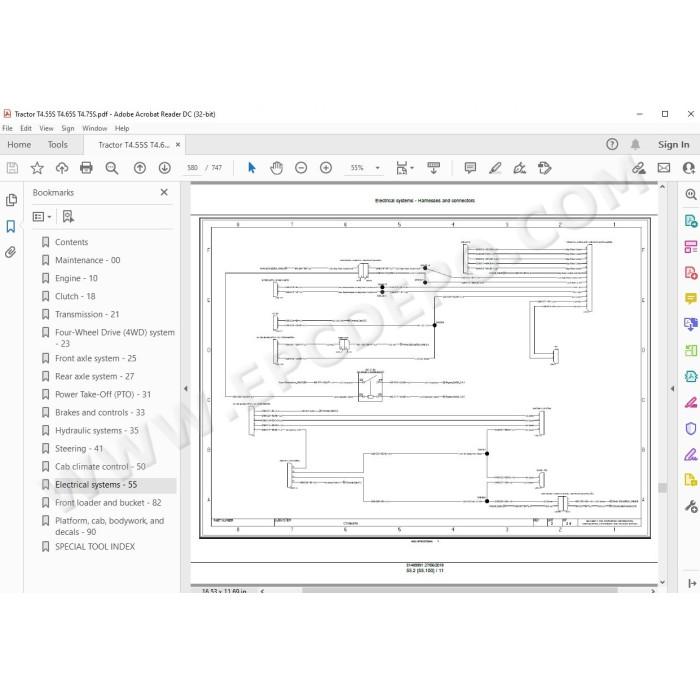Click the horizontal scrollbar thumb
This screenshot has height=700, width=700.
click(460, 591)
